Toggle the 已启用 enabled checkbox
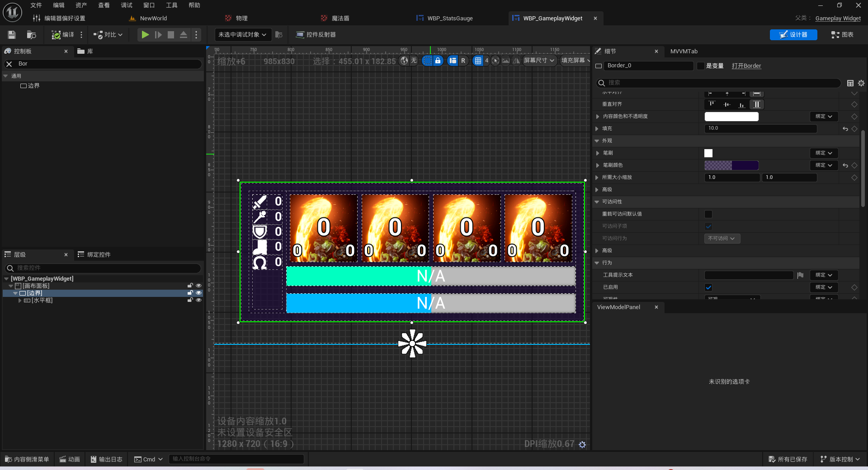This screenshot has width=868, height=470. (708, 287)
